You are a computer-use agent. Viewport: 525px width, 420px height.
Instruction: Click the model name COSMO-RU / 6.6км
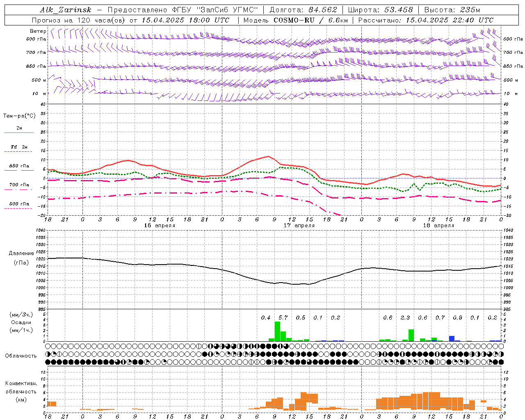pos(311,20)
